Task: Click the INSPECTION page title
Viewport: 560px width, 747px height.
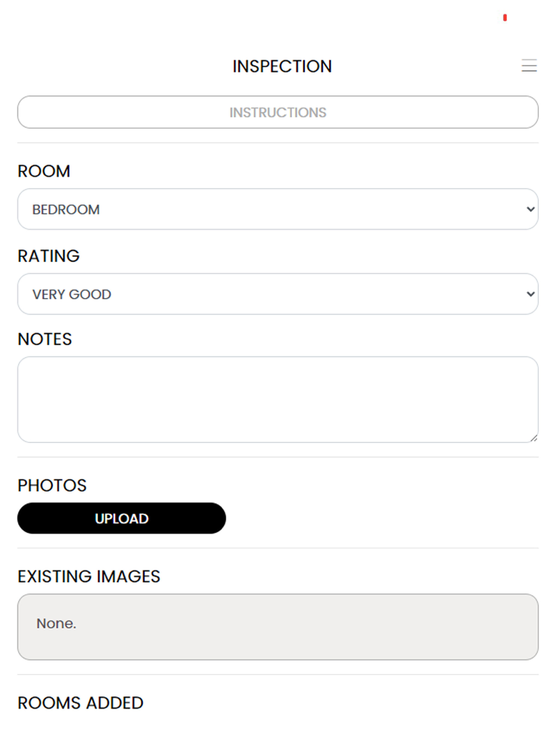Action: pyautogui.click(x=282, y=66)
